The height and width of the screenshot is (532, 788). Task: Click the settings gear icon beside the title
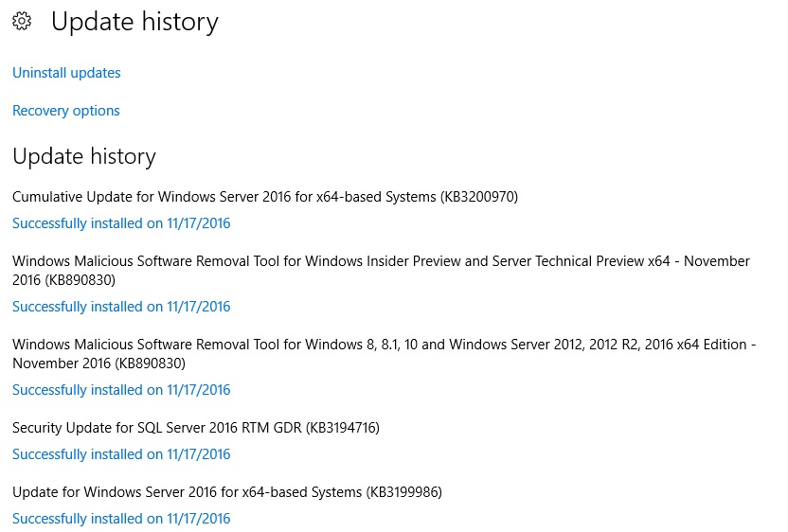pos(22,21)
